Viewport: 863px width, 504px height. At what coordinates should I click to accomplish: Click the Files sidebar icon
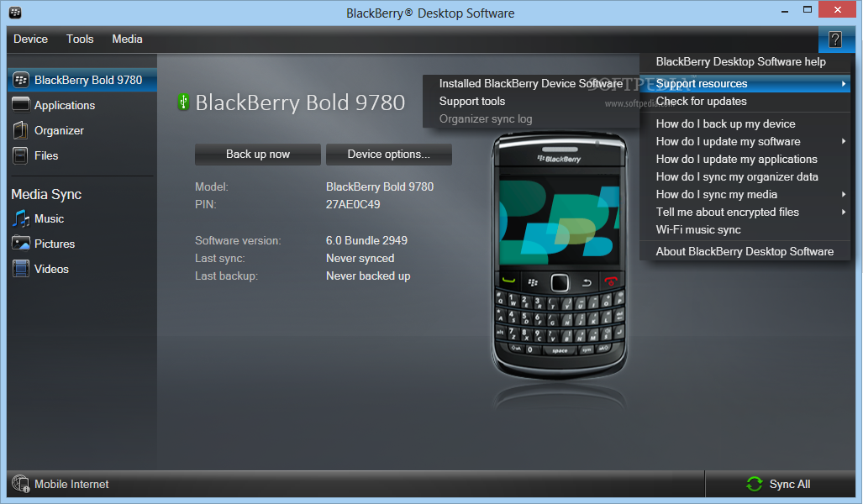(x=20, y=155)
